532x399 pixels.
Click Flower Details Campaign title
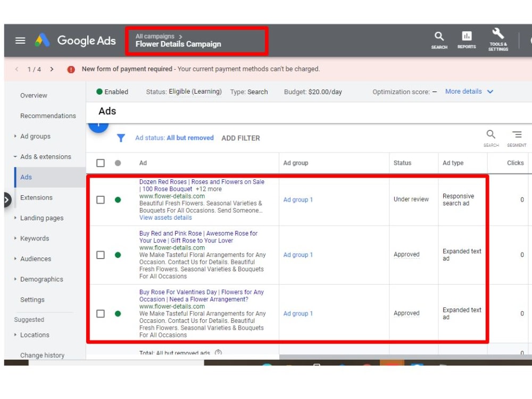tap(178, 44)
